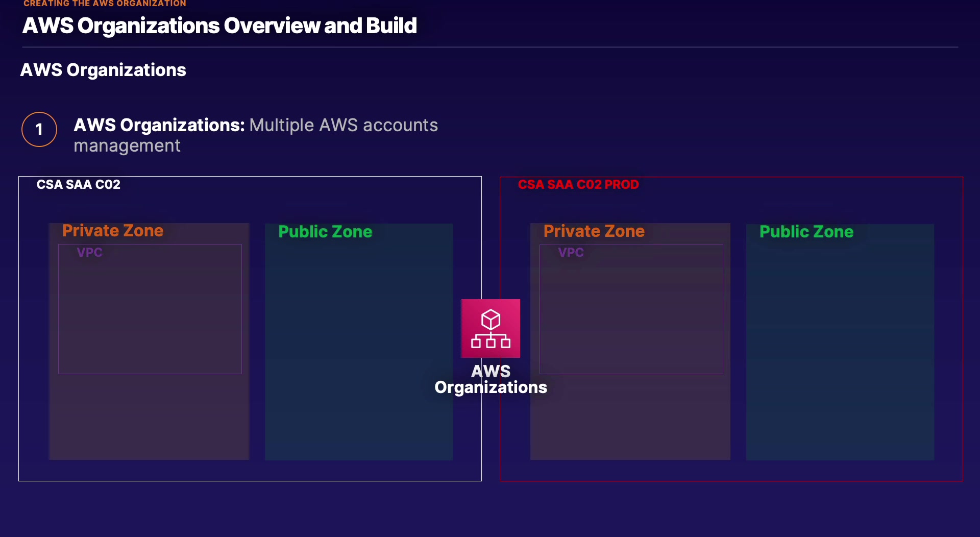The image size is (980, 537).
Task: Click the Public Zone label in the CSA SAA C02 account
Action: coord(325,232)
